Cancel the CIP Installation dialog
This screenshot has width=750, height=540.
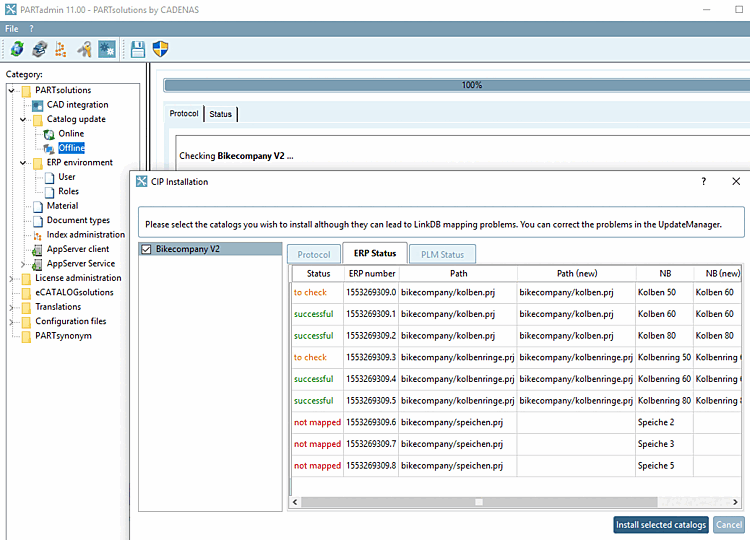[x=729, y=525]
